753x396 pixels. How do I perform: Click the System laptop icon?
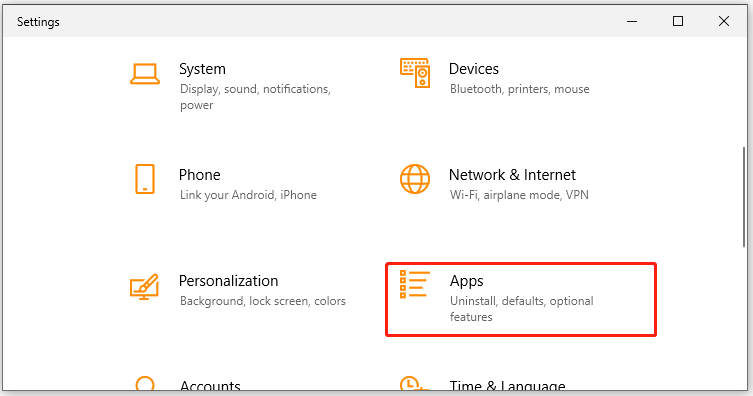(145, 74)
